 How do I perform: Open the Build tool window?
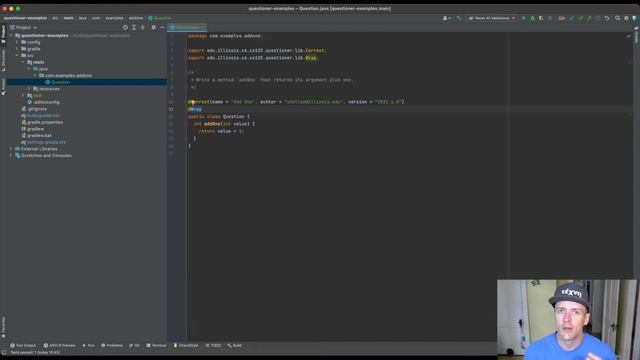[235, 345]
